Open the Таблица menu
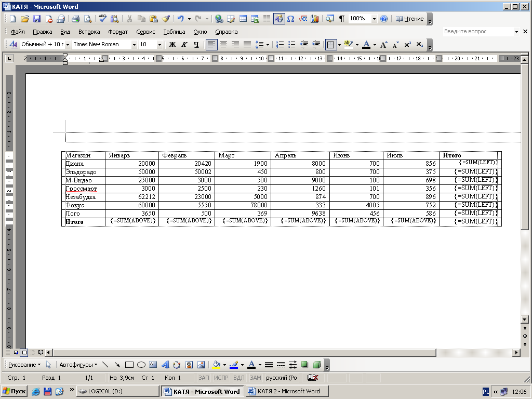The height and width of the screenshot is (399, 532). pos(174,32)
